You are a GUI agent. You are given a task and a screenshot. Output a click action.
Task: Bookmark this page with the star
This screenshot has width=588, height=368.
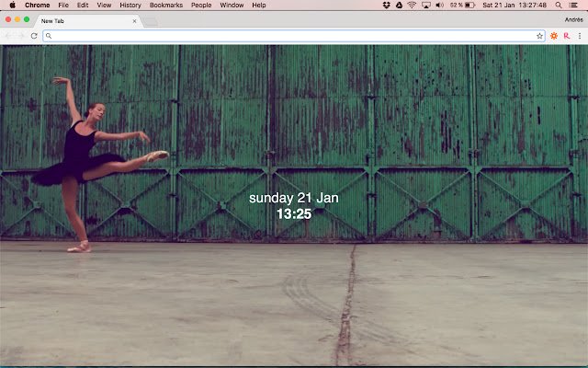pyautogui.click(x=539, y=36)
